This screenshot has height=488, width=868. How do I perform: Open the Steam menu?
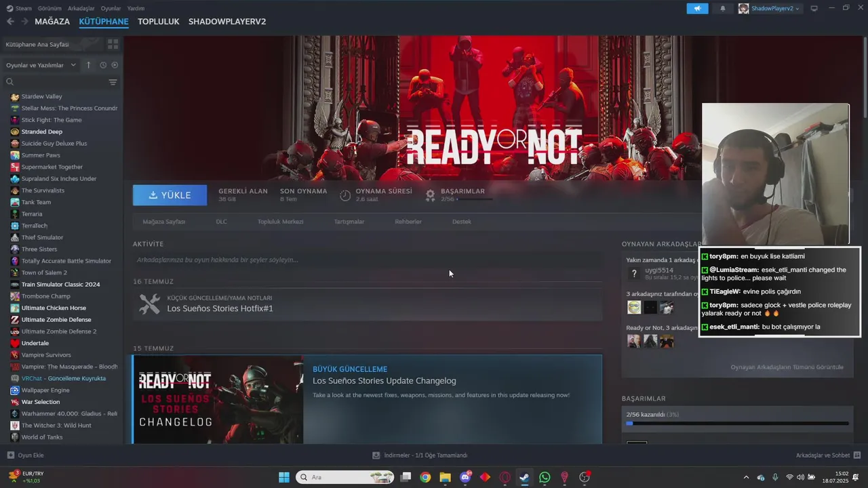19,8
